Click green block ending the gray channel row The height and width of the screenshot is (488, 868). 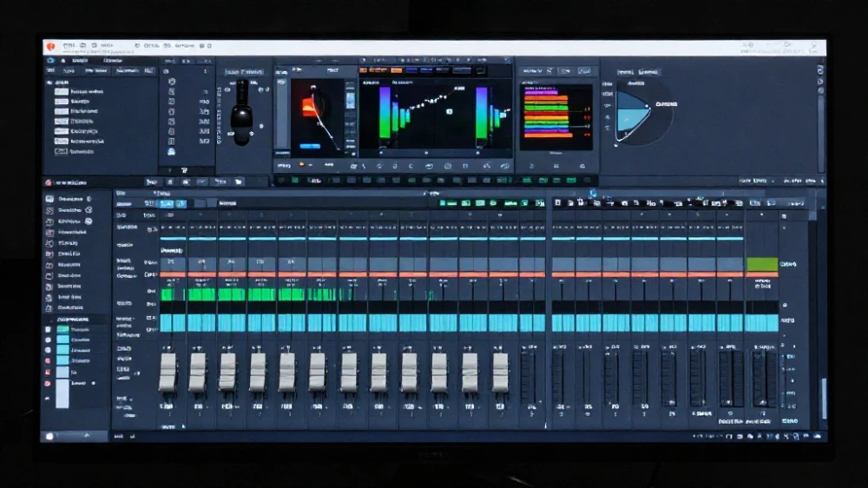[x=762, y=264]
